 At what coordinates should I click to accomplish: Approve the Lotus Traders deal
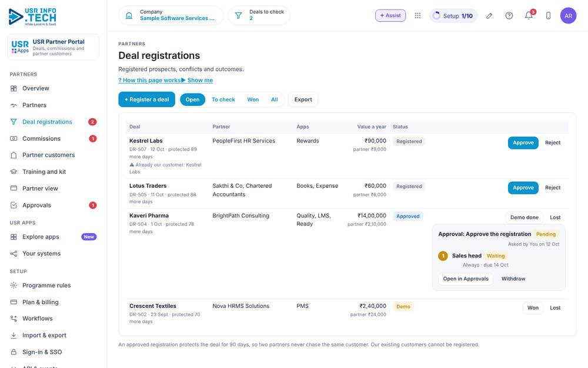pyautogui.click(x=523, y=188)
